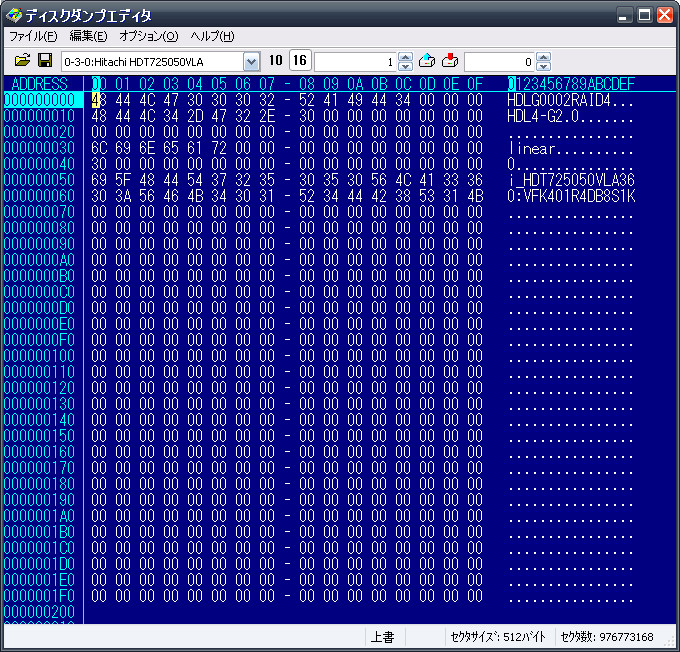Image resolution: width=680 pixels, height=652 pixels.
Task: Click the read sector icon with blue arrow
Action: [x=427, y=61]
